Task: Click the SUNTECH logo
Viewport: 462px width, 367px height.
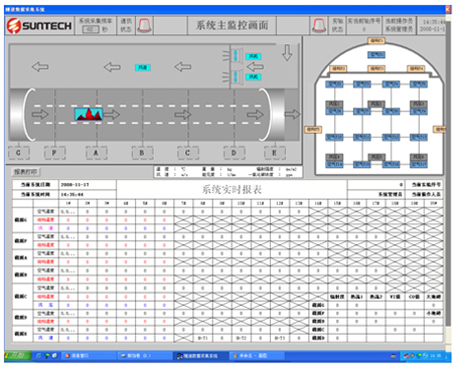Action: click(39, 26)
